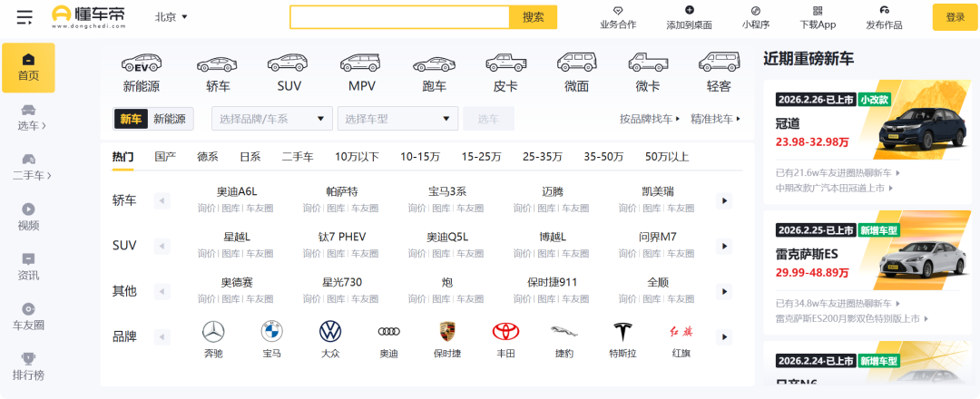Select the 特斯拉 Tesla brand logo
Screen dimensions: 980x399
(622, 331)
